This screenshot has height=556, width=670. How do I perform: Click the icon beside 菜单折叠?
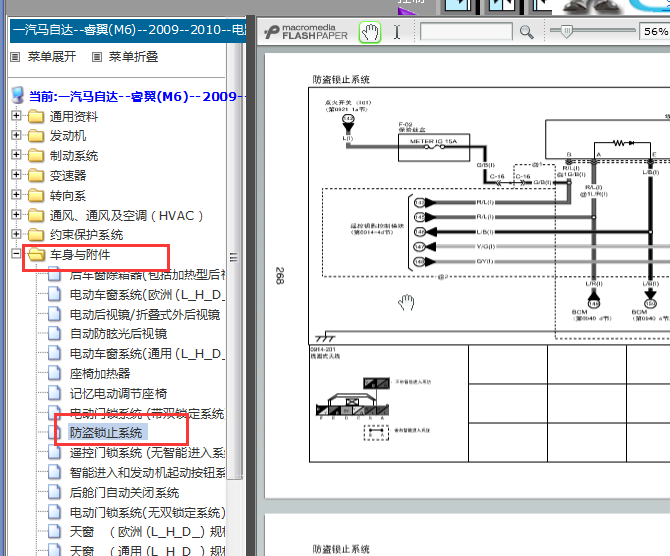[x=97, y=57]
